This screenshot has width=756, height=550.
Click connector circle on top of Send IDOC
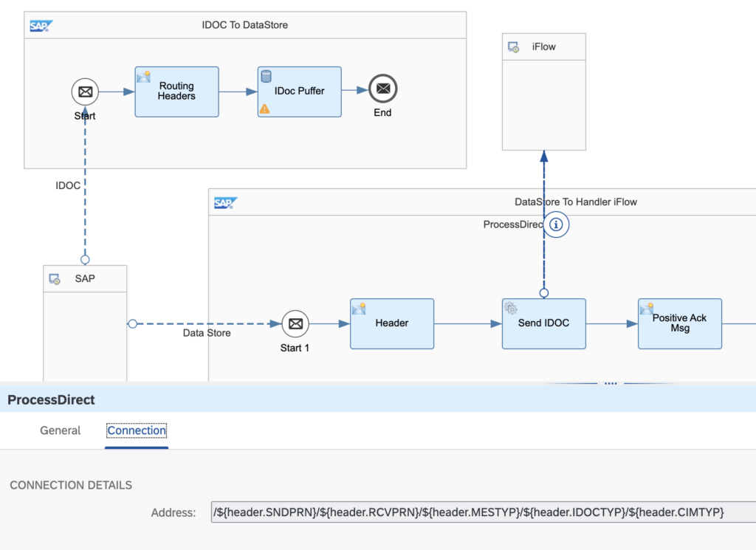[x=544, y=293]
